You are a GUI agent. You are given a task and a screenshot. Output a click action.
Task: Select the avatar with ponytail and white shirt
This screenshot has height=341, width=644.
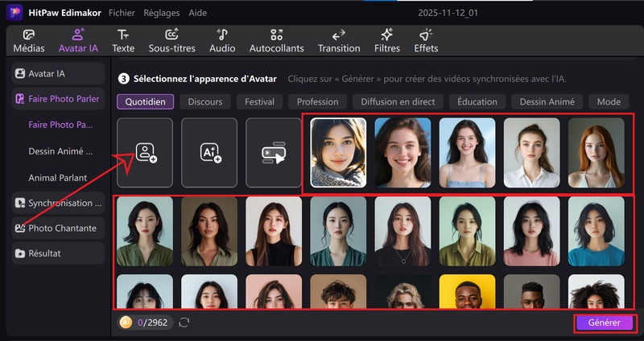[x=531, y=153]
